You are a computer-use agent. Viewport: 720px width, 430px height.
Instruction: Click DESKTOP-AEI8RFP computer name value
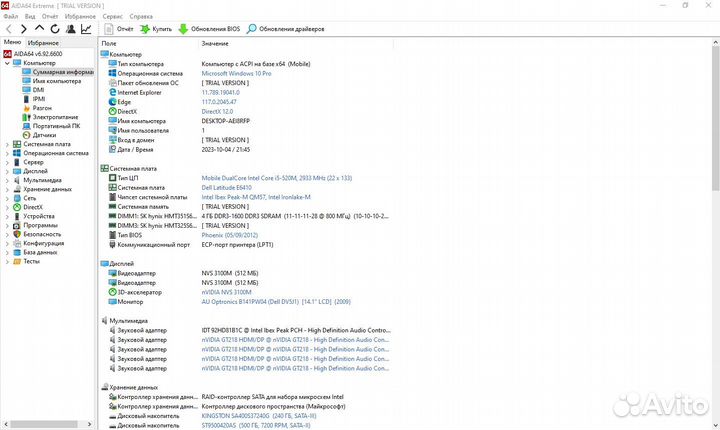pos(225,121)
